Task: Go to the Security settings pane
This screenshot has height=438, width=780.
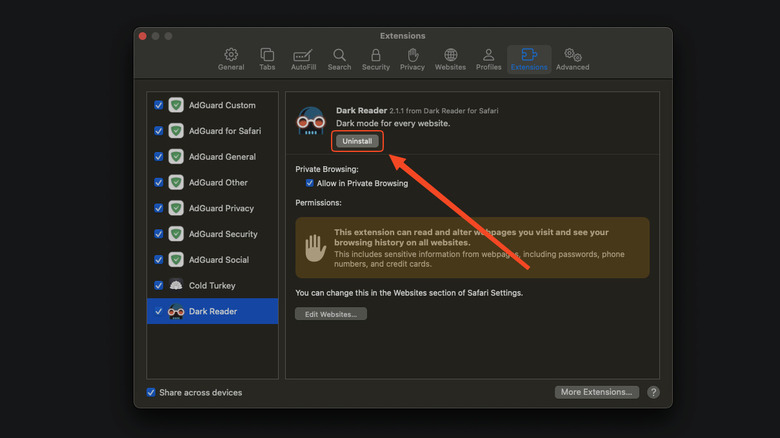Action: tap(376, 59)
